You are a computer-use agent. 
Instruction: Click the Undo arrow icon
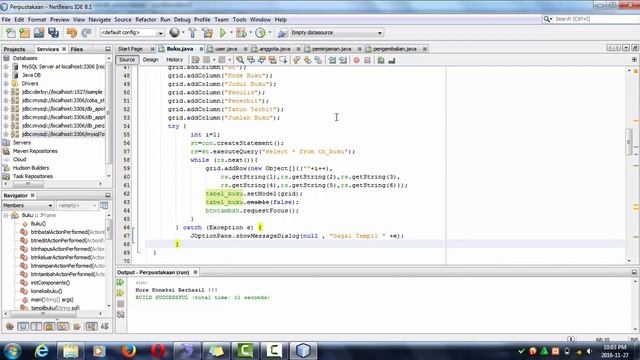coord(72,33)
